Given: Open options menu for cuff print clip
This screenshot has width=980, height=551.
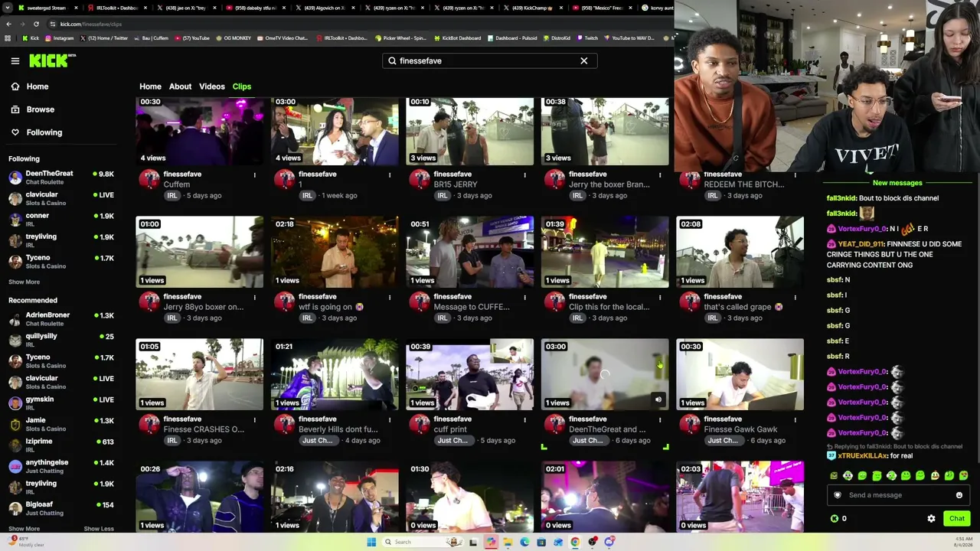Looking at the screenshot, I should 524,420.
